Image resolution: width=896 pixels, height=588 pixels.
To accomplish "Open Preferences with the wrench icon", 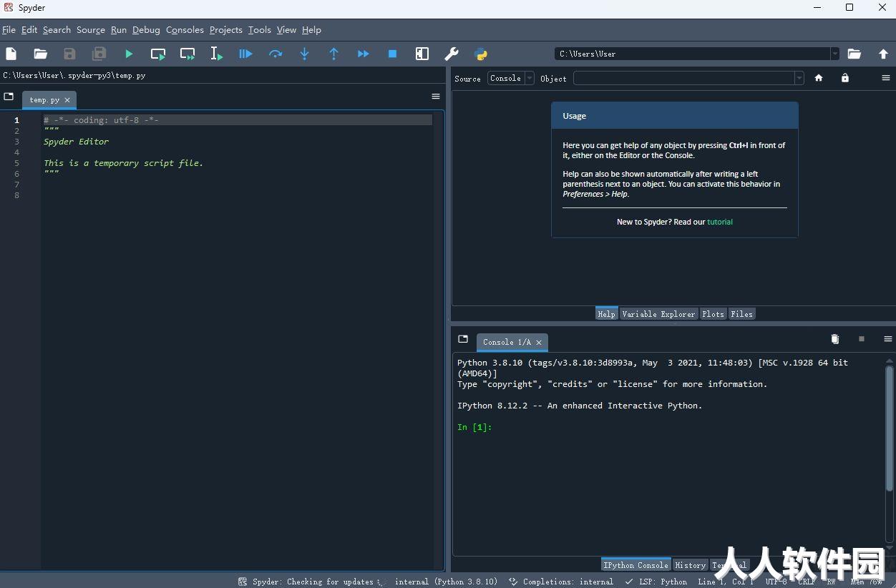I will [452, 54].
